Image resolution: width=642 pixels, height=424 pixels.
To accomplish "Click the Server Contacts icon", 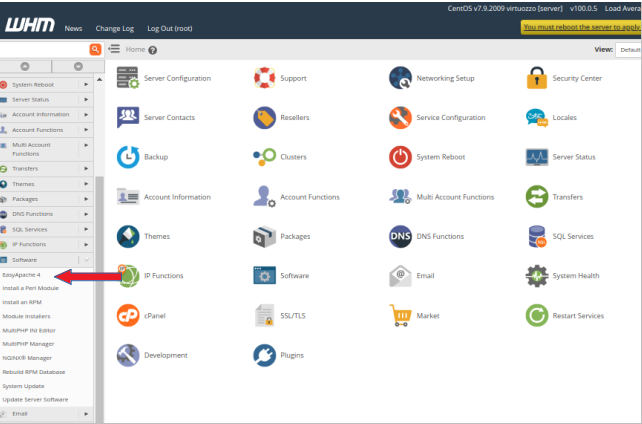I will pos(128,117).
